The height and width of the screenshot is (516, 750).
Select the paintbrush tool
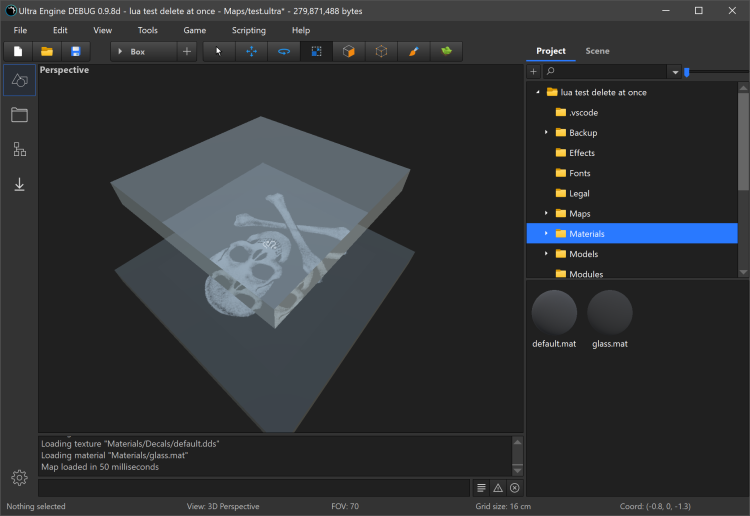[413, 51]
